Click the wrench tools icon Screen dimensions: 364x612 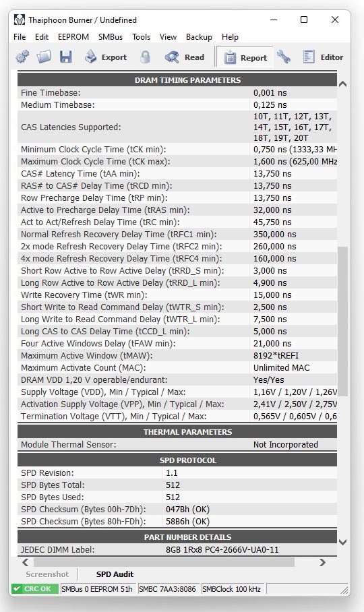point(284,57)
